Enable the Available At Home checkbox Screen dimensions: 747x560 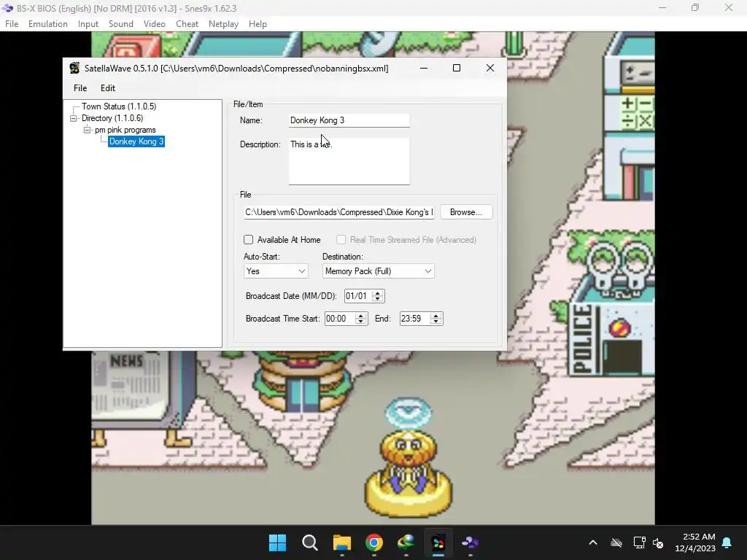click(x=248, y=239)
